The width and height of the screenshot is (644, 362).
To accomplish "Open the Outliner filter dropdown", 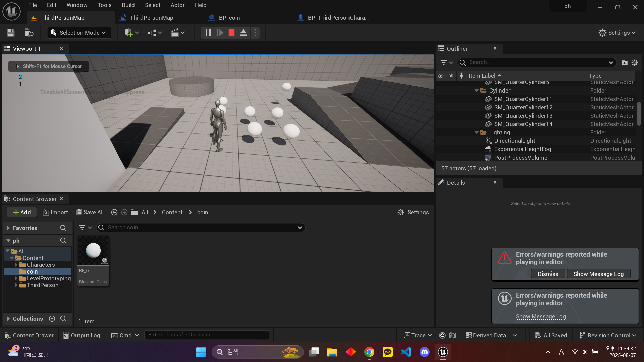I will (446, 62).
